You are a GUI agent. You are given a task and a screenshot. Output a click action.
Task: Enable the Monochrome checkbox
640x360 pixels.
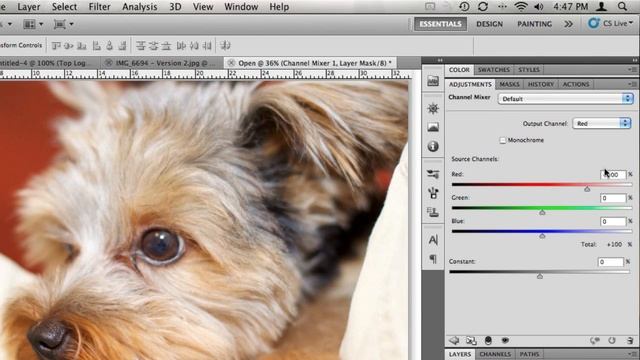click(x=503, y=140)
